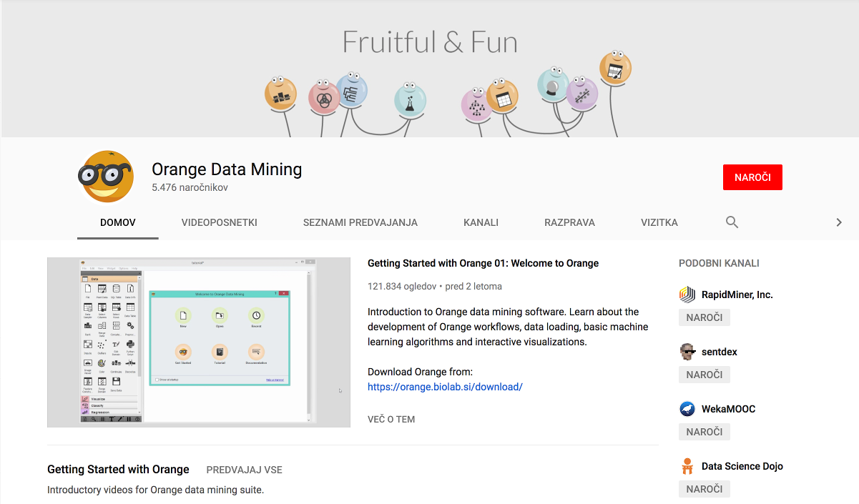Subscribe to WekaMOOC via NAROČI
The image size is (859, 504).
(705, 432)
